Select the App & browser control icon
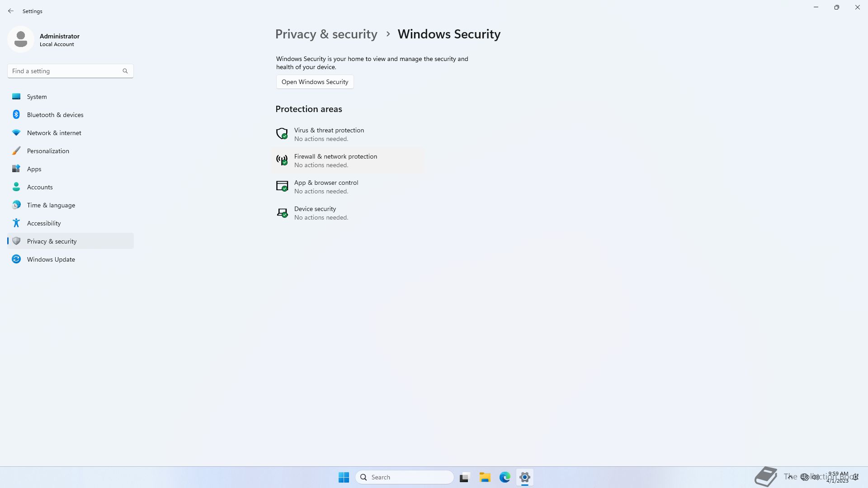Viewport: 868px width, 488px height. click(x=282, y=186)
